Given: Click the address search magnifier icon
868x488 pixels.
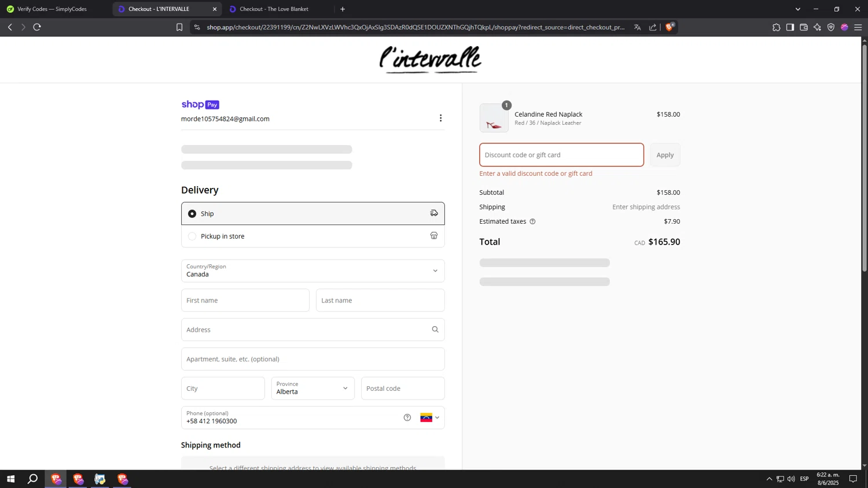Looking at the screenshot, I should click(x=435, y=330).
